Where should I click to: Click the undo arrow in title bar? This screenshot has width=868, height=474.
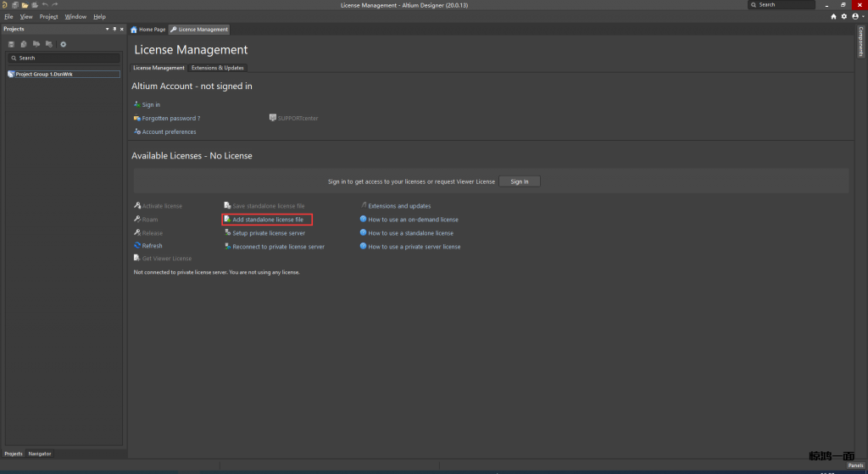click(45, 5)
